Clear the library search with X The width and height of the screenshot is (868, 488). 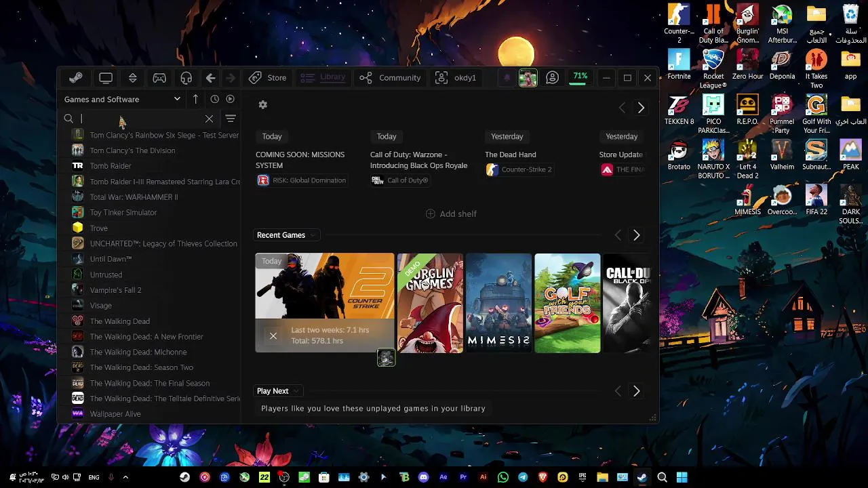pyautogui.click(x=209, y=119)
